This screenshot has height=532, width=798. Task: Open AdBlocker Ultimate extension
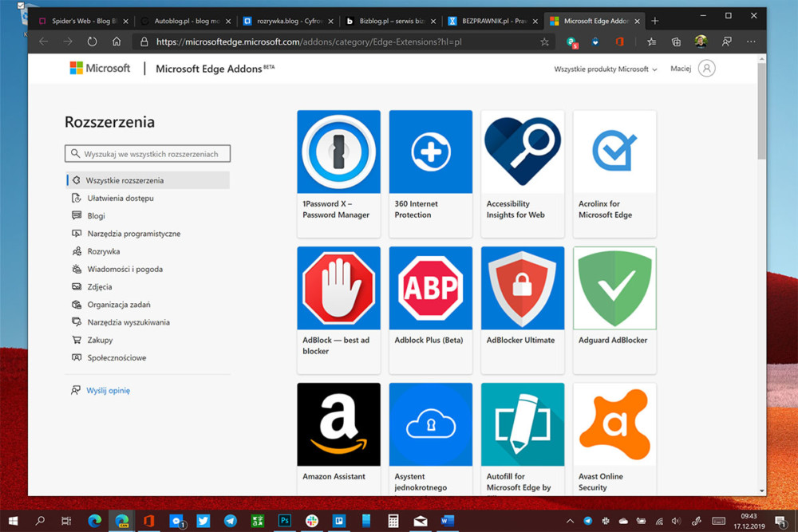click(x=523, y=309)
